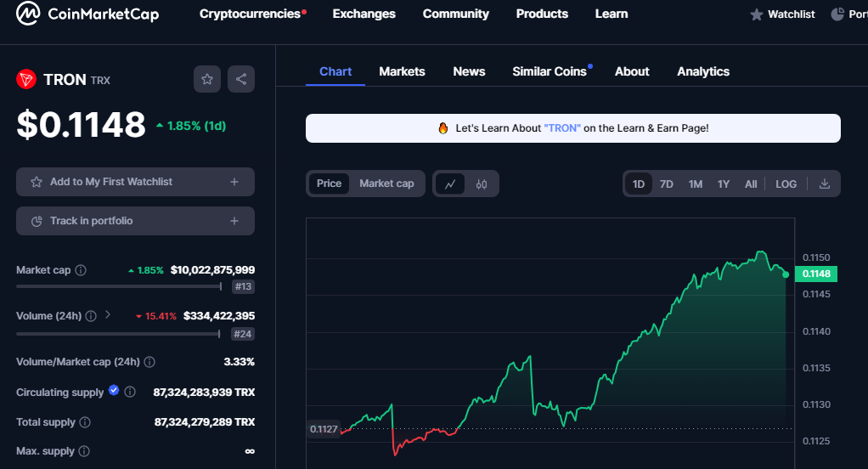868x469 pixels.
Task: Open the News tab
Action: 469,72
